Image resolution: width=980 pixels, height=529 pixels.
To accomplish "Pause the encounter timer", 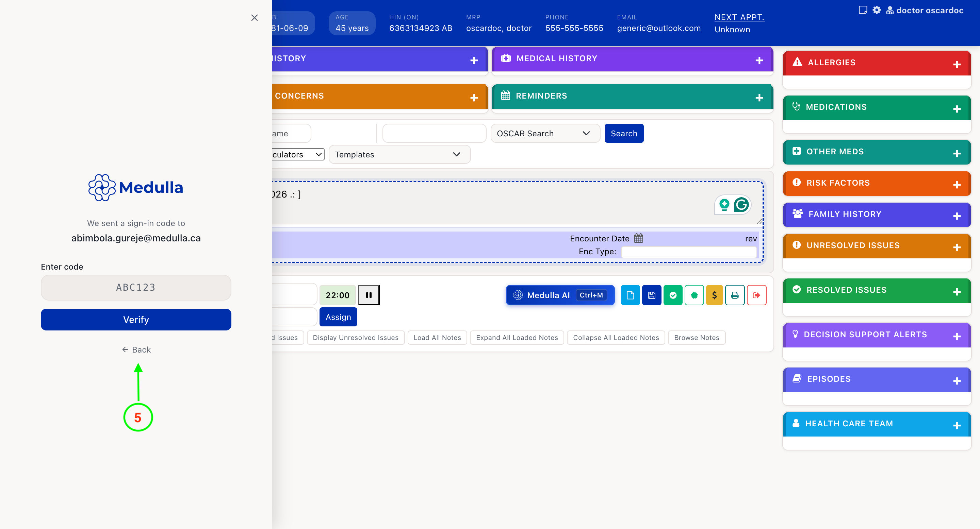I will pos(369,295).
